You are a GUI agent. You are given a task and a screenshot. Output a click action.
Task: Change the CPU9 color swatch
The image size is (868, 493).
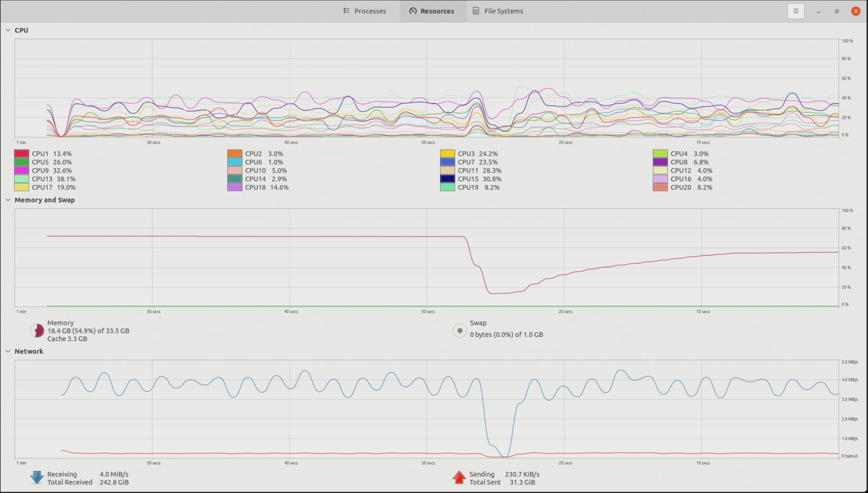(21, 170)
